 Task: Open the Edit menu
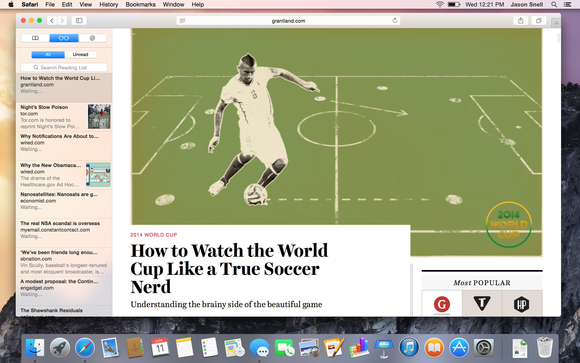click(67, 4)
